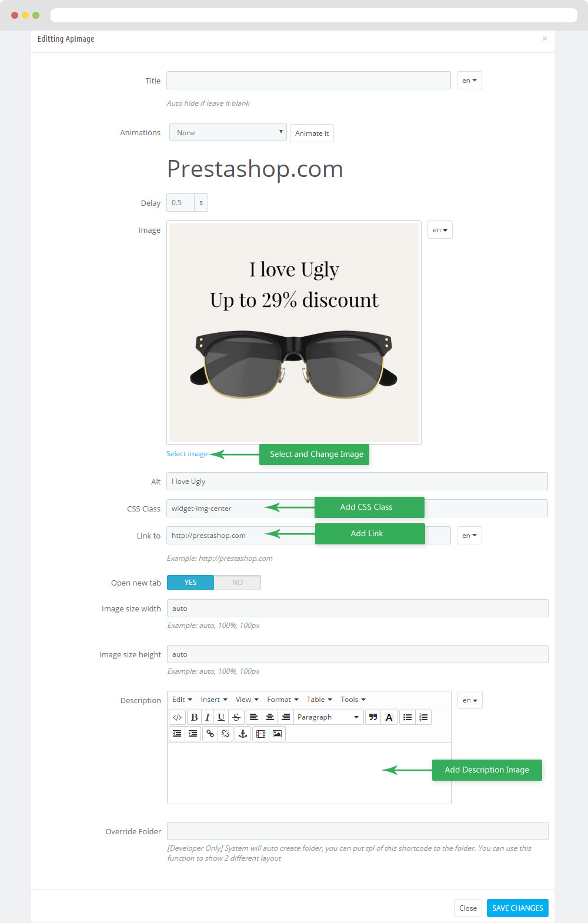Create a numbered list
This screenshot has width=588, height=923.
pos(423,717)
